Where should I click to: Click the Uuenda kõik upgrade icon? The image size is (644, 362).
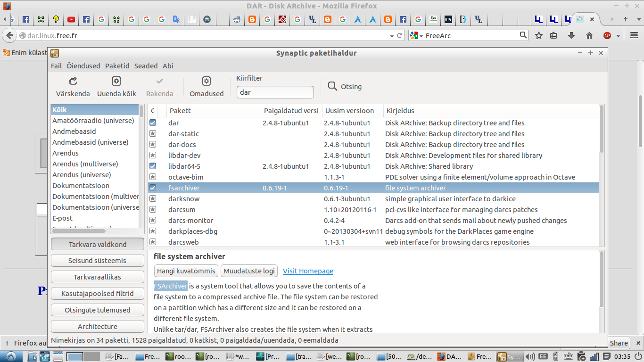click(116, 82)
